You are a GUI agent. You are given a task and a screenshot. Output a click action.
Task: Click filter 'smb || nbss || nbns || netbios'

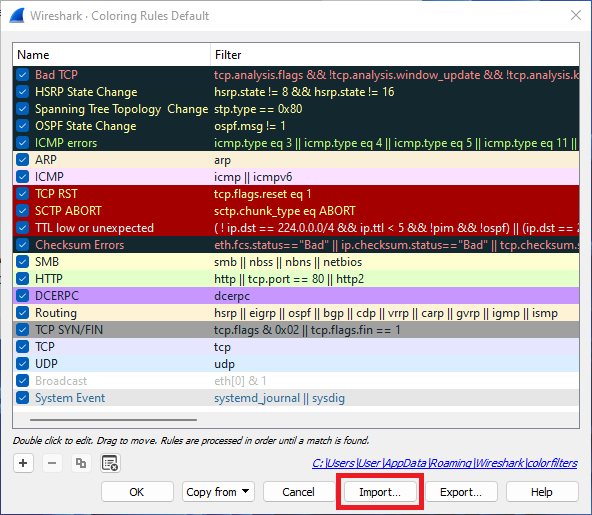click(x=288, y=262)
